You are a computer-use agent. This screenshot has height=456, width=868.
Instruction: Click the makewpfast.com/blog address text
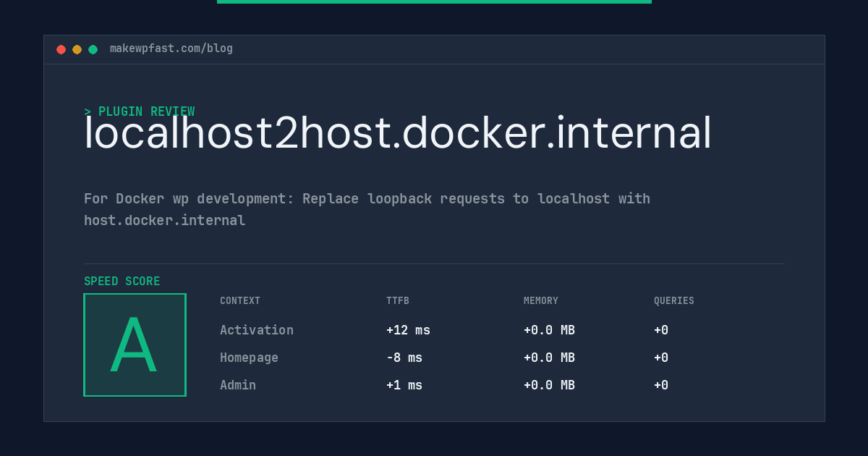[x=171, y=48]
